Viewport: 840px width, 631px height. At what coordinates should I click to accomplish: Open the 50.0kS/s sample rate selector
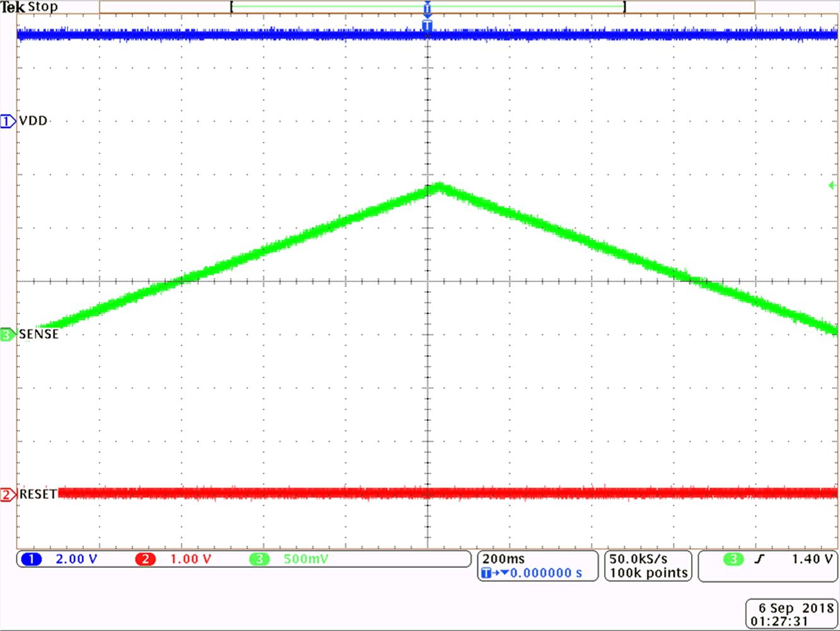click(639, 558)
